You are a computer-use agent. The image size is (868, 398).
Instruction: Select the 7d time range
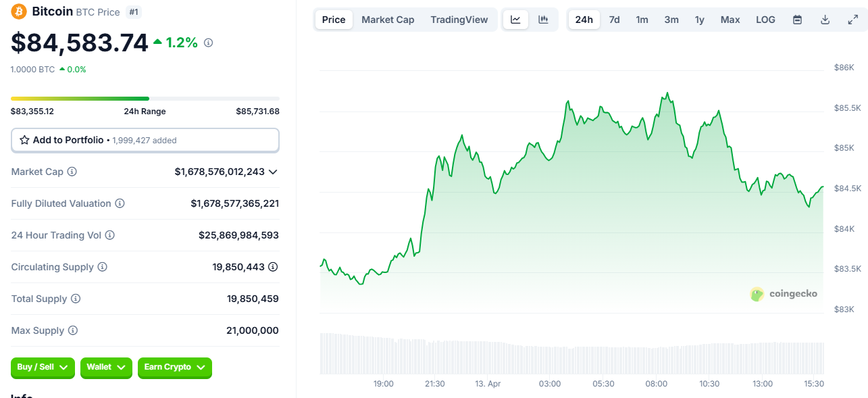614,20
